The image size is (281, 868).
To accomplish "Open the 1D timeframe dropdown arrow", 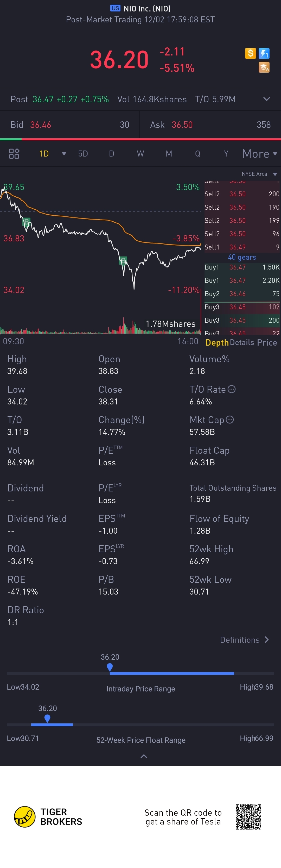I will [x=64, y=154].
